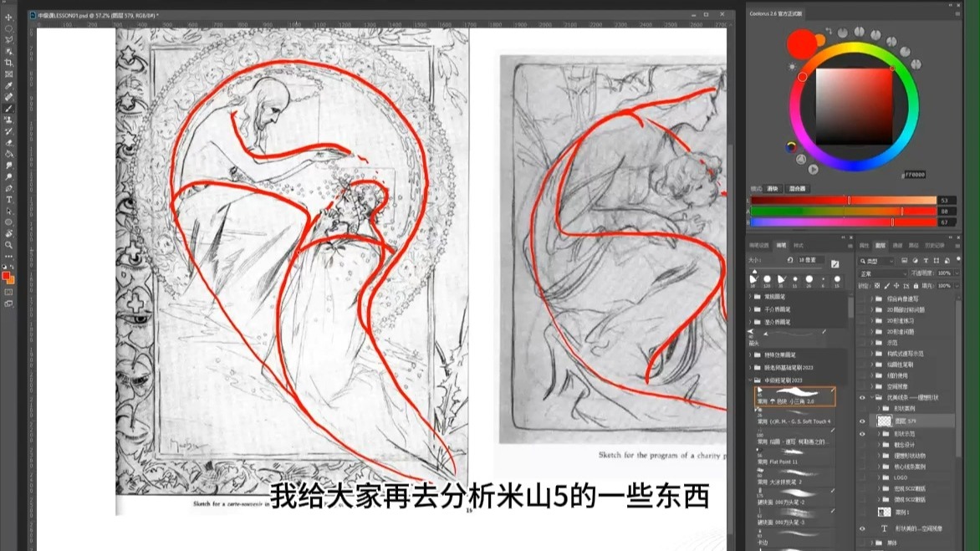Viewport: 980px width, 551px height.
Task: Collapse the 优美线条 layer group
Action: point(872,398)
